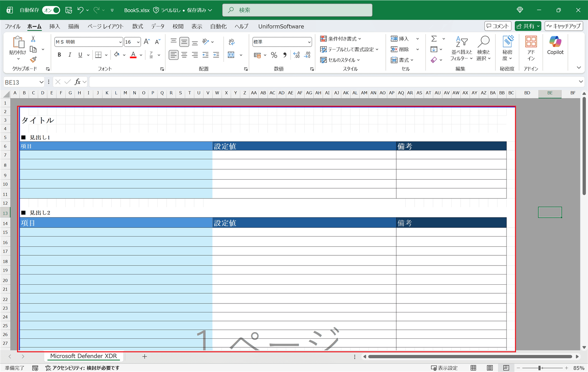Screen dimensions: 588x372
Task: Click the decrease indent icon
Action: coord(205,55)
